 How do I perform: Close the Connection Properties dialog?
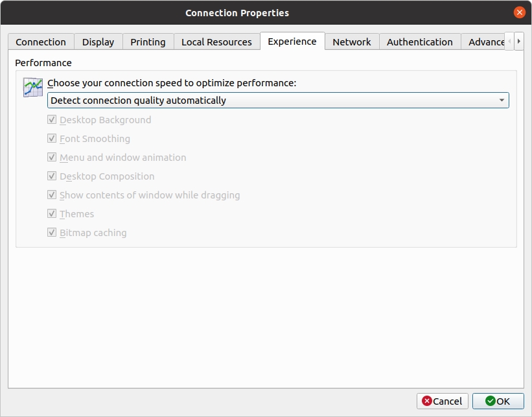pyautogui.click(x=519, y=12)
